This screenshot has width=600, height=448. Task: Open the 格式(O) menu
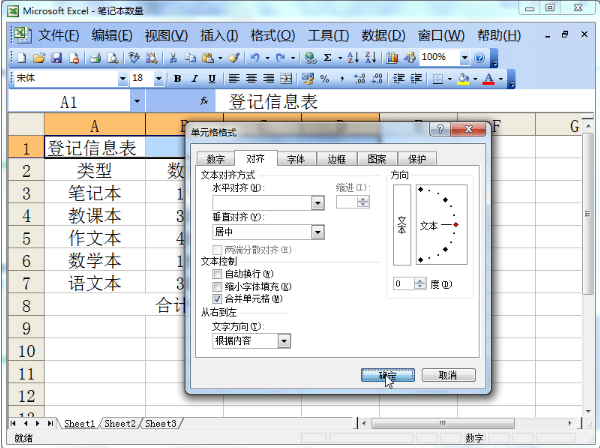click(x=272, y=36)
